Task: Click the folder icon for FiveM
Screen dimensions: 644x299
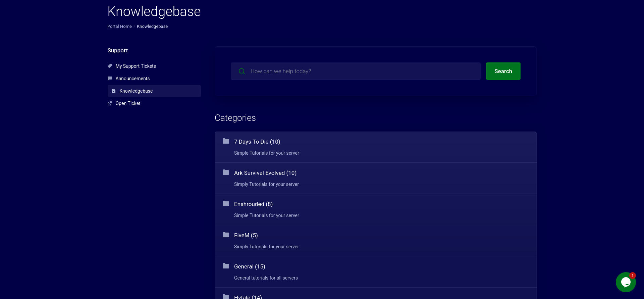Action: tap(226, 235)
